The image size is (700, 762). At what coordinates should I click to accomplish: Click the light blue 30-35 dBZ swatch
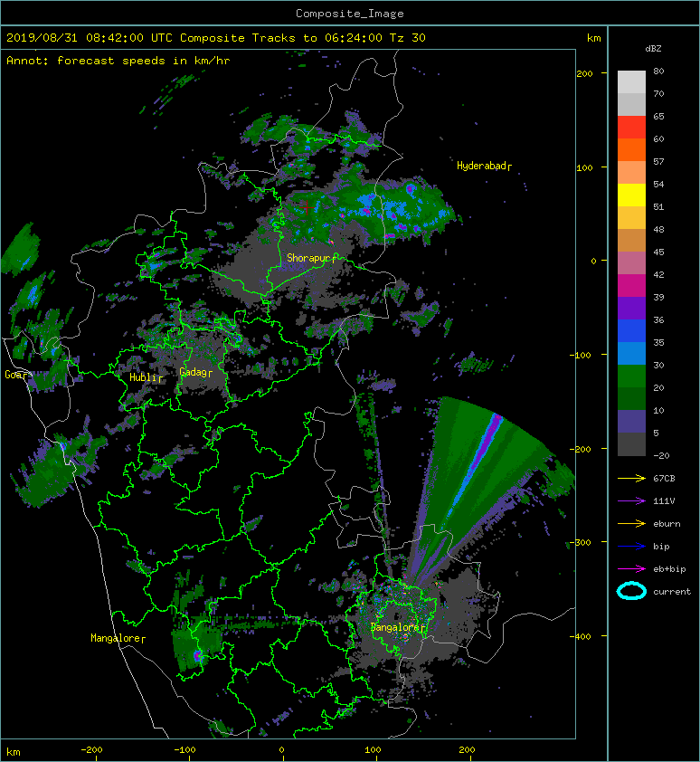pyautogui.click(x=631, y=353)
